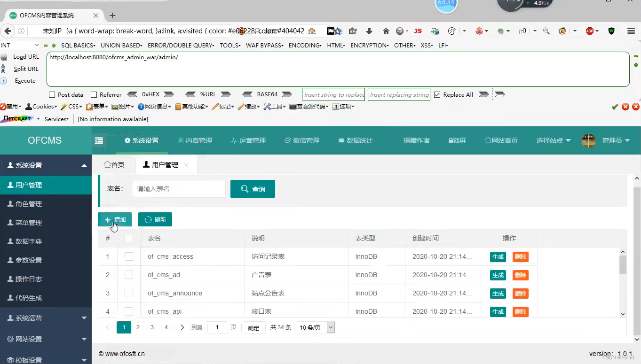641x364 pixels.
Task: Click the left arrow beside 0xHEX
Action: coord(132,94)
